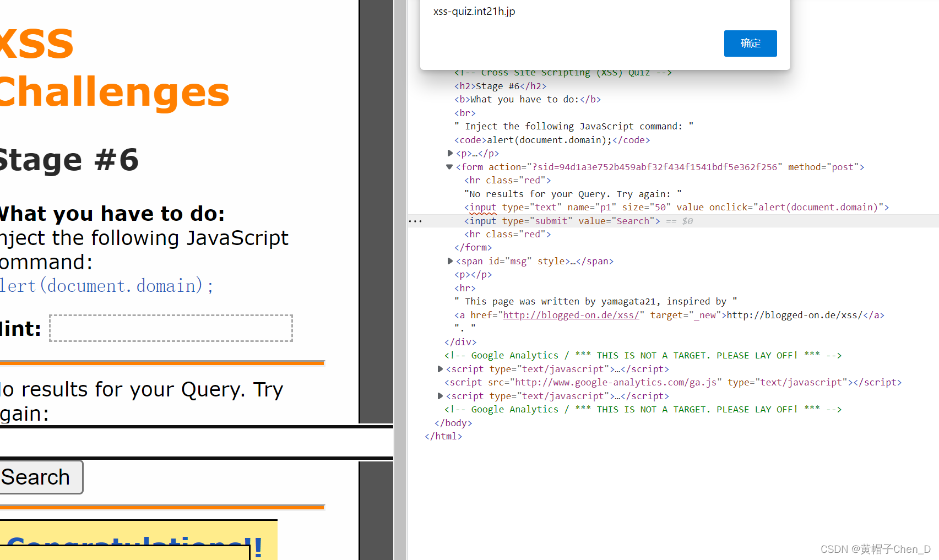This screenshot has width=939, height=560.
Task: Click the "No results for your Query" page text
Action: (x=142, y=401)
